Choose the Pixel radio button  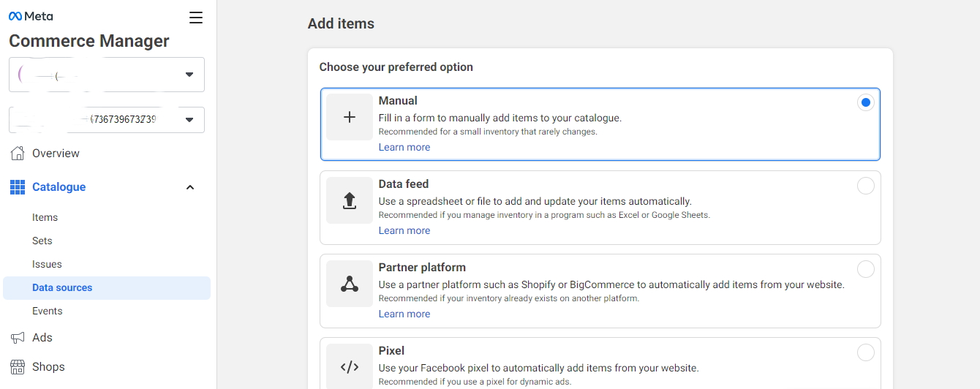pos(865,353)
